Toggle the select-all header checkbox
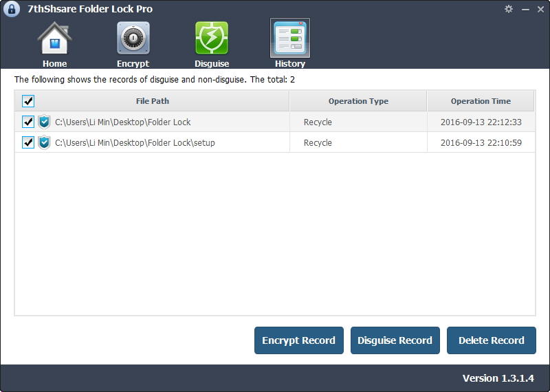The height and width of the screenshot is (392, 550). (x=28, y=101)
